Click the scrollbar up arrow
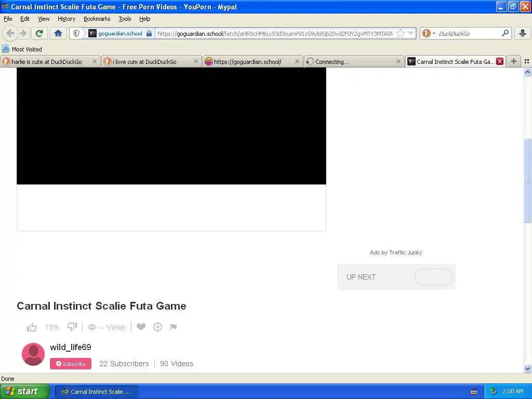 pyautogui.click(x=527, y=72)
